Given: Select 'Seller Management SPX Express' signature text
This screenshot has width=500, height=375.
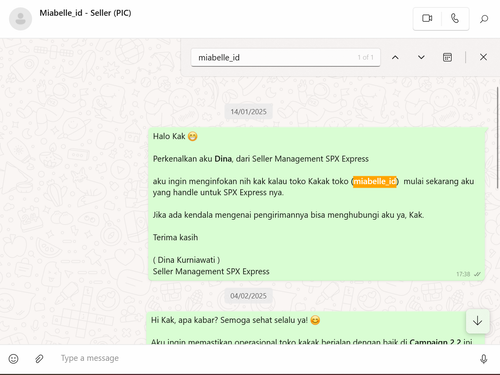Looking at the screenshot, I should click(211, 271).
